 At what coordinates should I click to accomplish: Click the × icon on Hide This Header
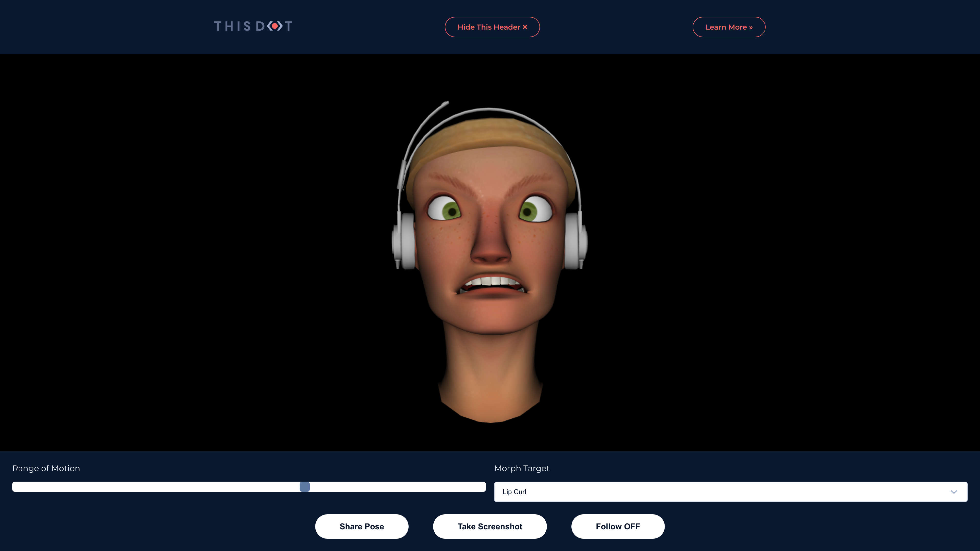525,27
